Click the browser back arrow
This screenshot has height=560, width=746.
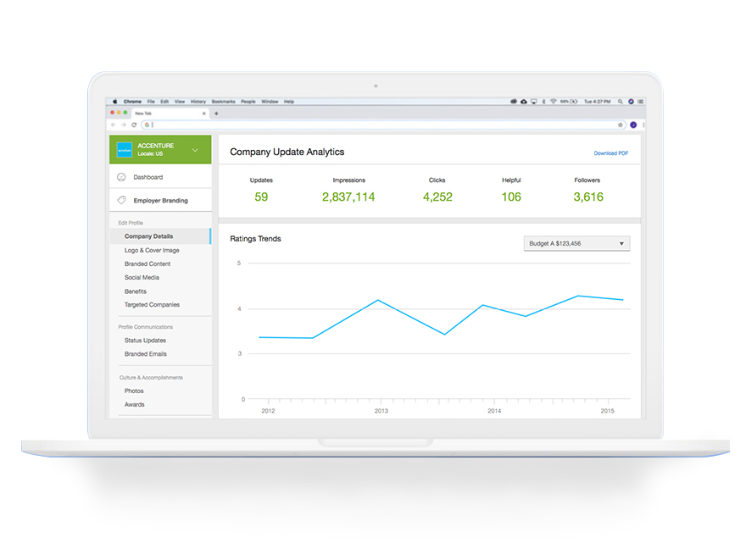(114, 125)
